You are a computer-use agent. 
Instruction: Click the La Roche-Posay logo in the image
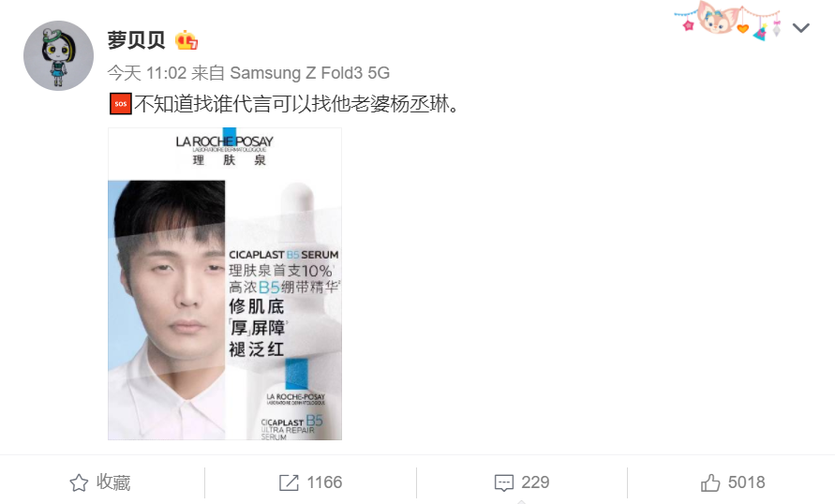[224, 149]
